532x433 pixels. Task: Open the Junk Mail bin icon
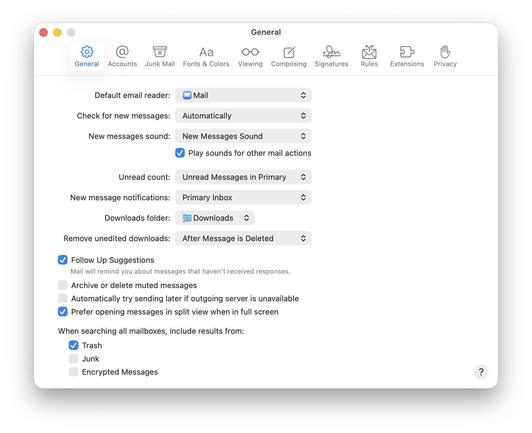coord(160,52)
